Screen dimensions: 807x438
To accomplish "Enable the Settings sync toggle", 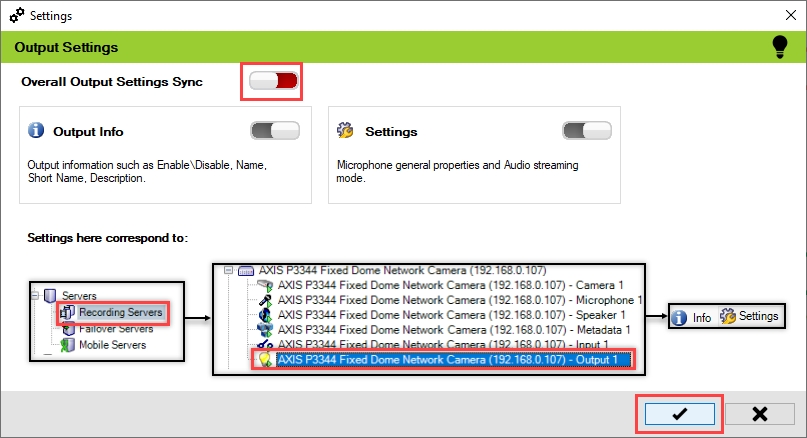I will pos(587,131).
